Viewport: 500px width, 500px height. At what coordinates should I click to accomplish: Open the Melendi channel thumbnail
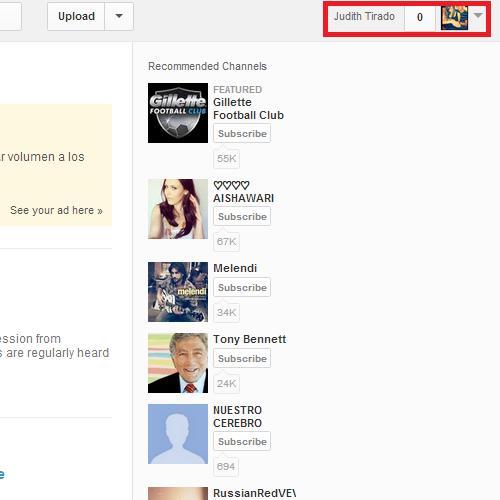tap(178, 292)
